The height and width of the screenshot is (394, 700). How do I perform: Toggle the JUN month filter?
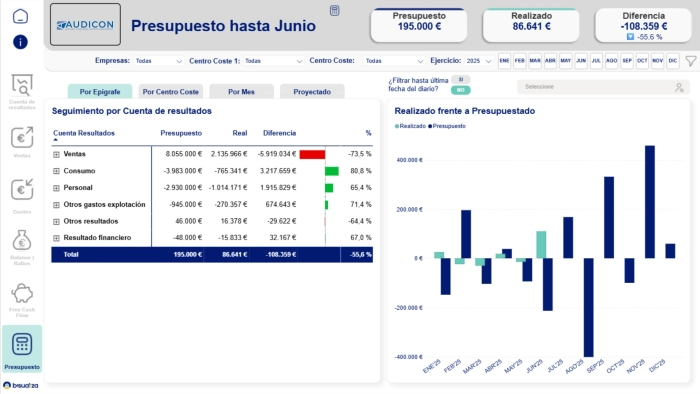coord(581,61)
